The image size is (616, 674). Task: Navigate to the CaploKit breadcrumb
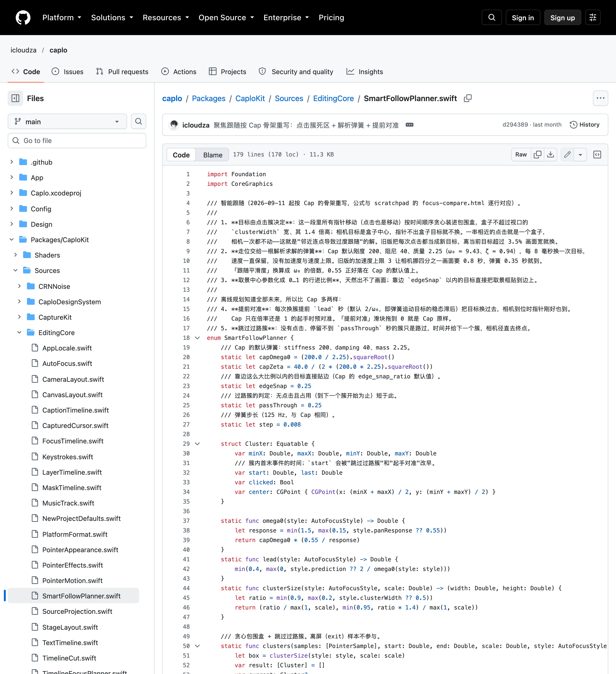pos(250,98)
